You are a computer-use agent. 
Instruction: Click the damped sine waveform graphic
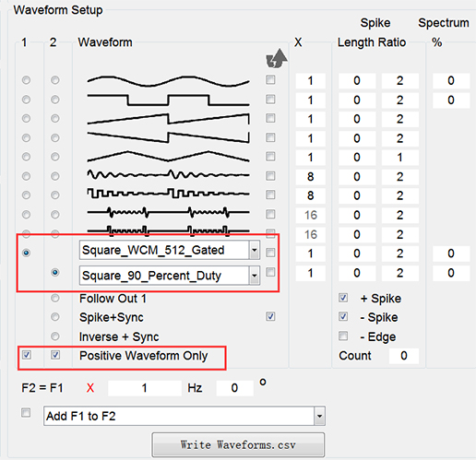click(x=168, y=175)
